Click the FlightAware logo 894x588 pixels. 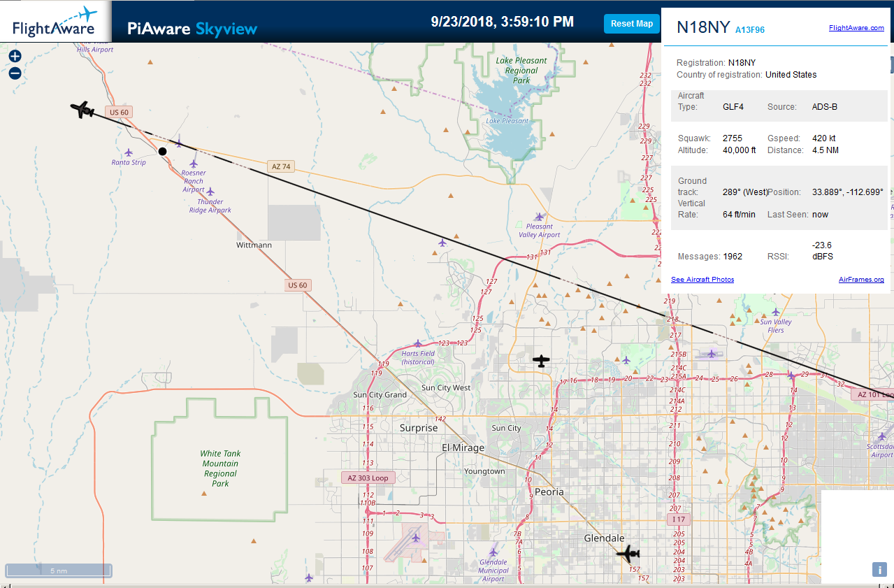click(54, 22)
